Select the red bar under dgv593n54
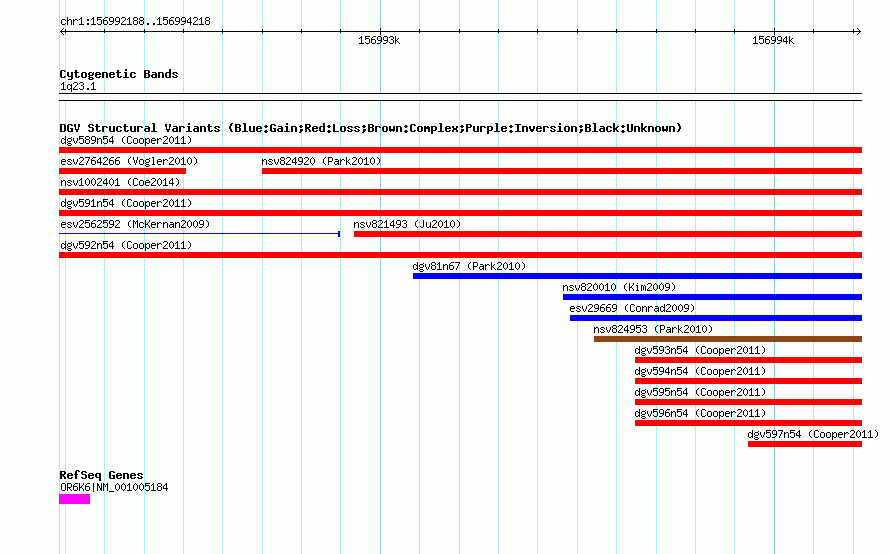The image size is (890, 554). 748,360
